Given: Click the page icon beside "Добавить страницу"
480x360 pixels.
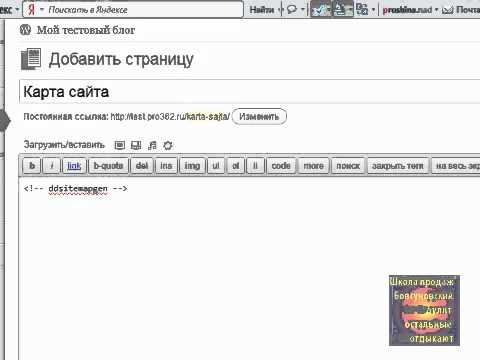Looking at the screenshot, I should [31, 59].
